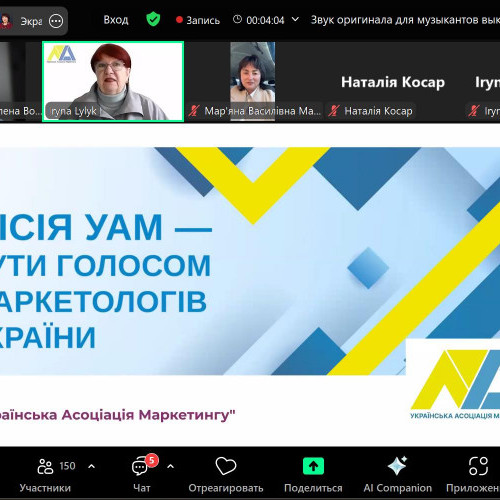Click the green Share screen icon

(x=313, y=466)
